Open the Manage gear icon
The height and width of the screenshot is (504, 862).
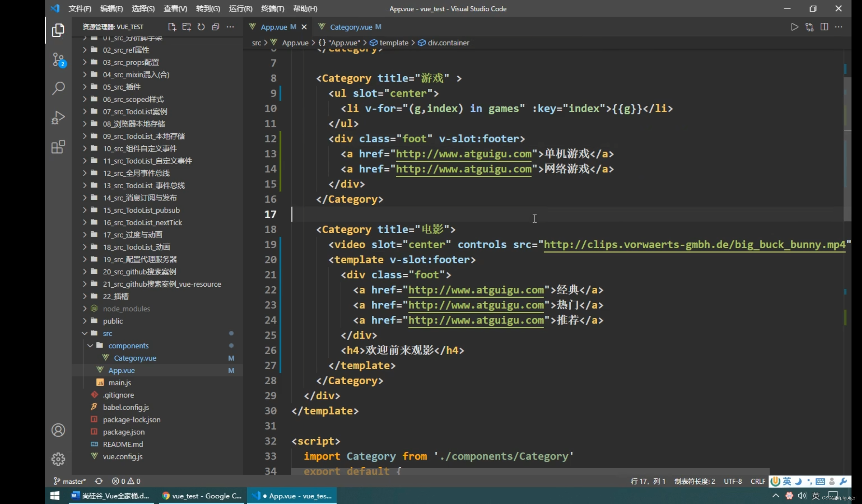pos(58,459)
